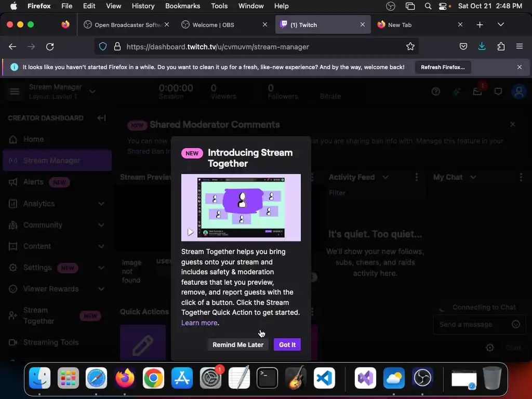Open the Tools menu in menu bar
The width and height of the screenshot is (532, 399).
click(x=219, y=6)
